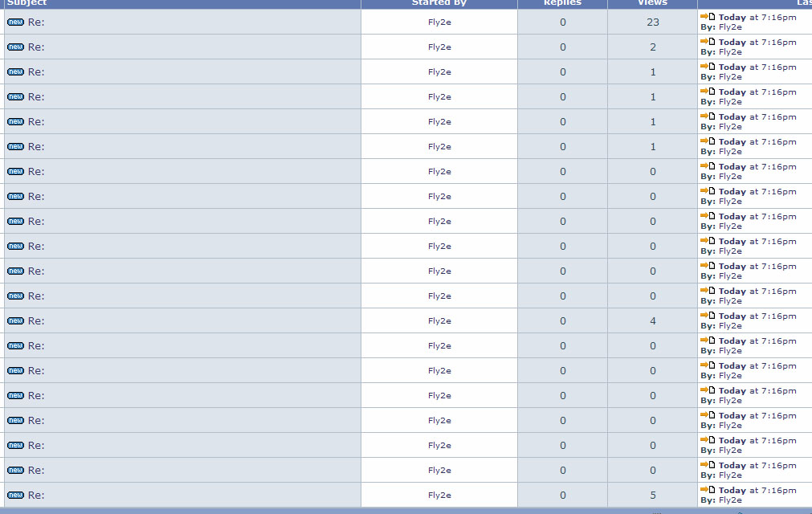This screenshot has width=812, height=514.
Task: Sort by the Started By column header
Action: coord(439,3)
